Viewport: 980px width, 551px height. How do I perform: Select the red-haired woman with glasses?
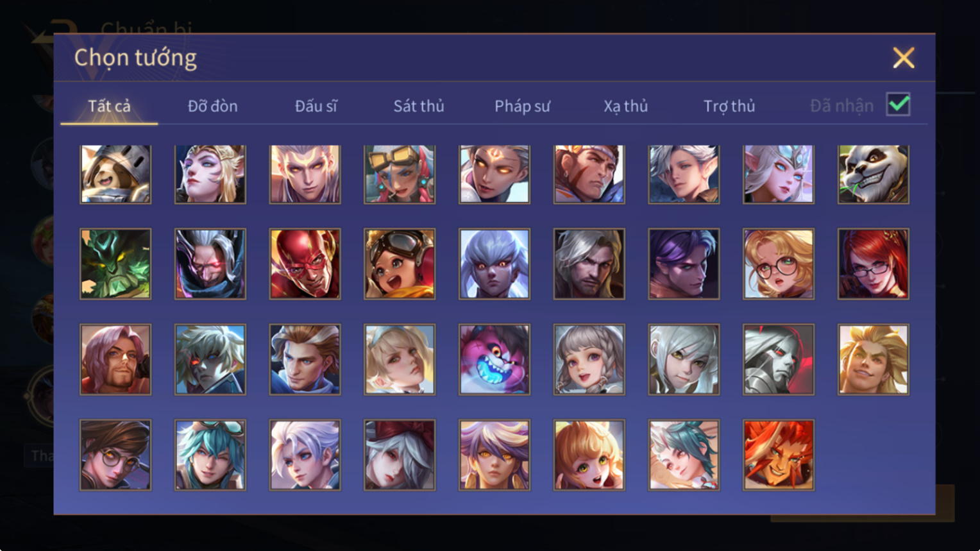click(873, 264)
